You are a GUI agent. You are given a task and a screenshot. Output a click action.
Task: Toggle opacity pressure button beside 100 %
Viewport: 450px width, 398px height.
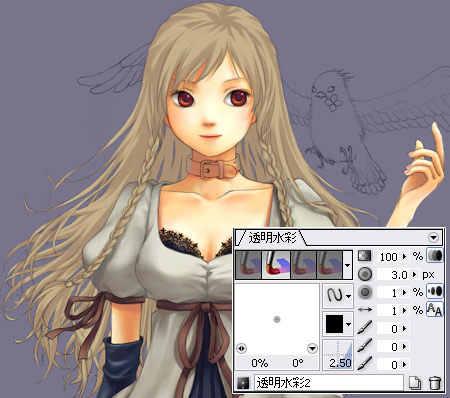[435, 256]
